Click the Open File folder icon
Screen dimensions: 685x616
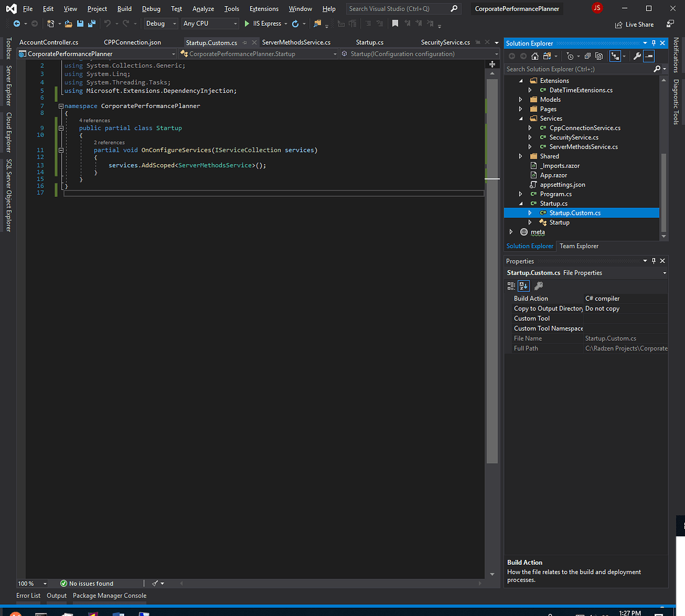(68, 23)
